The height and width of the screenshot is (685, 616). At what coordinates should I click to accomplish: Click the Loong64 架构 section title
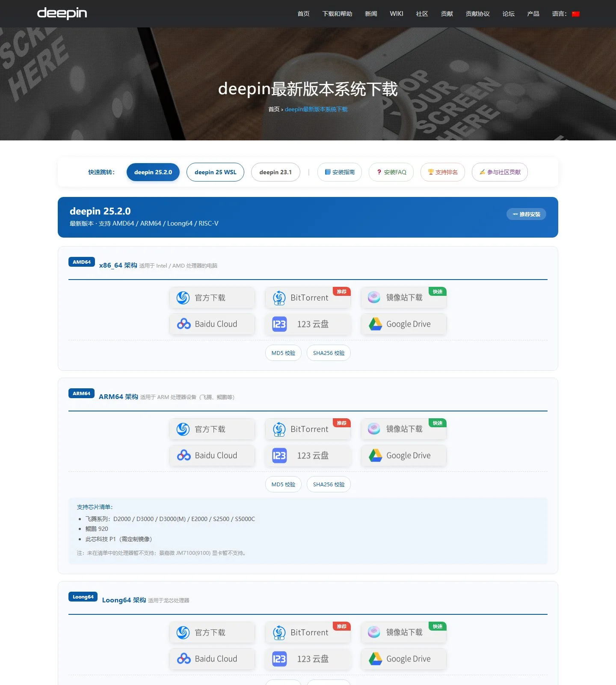click(x=124, y=600)
